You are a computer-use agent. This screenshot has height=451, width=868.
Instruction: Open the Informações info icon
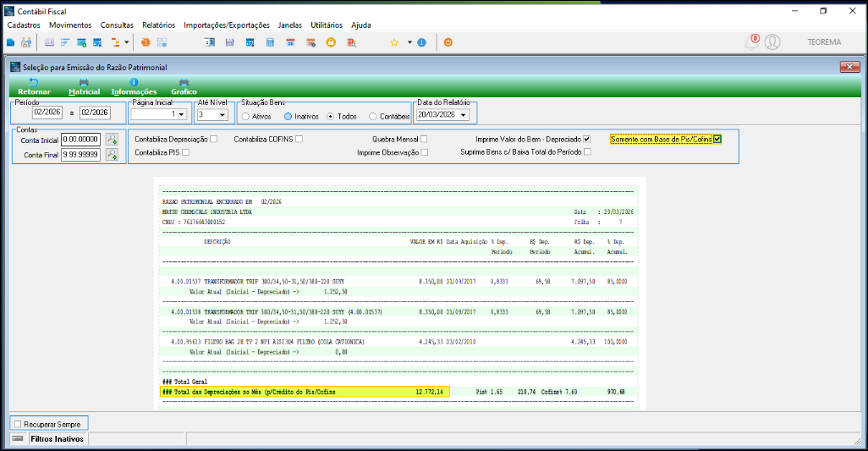point(134,83)
